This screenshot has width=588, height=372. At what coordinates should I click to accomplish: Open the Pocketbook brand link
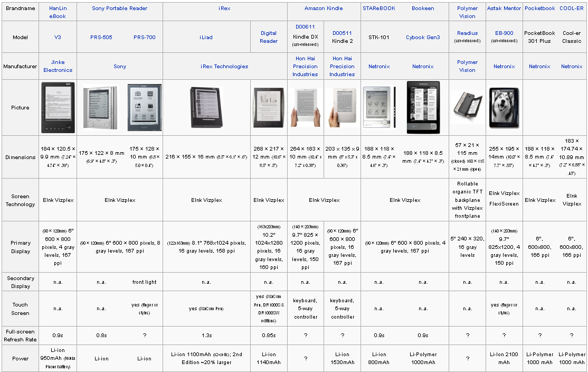[539, 8]
